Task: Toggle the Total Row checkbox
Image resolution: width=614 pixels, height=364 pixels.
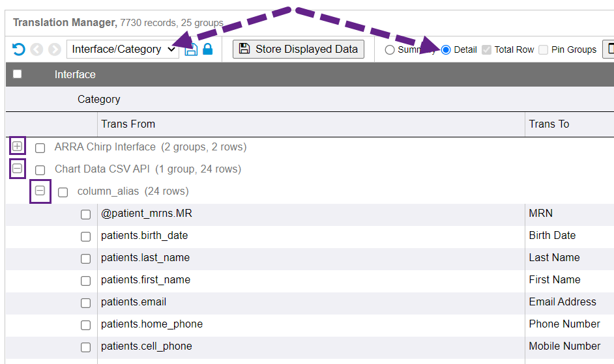Action: point(486,50)
